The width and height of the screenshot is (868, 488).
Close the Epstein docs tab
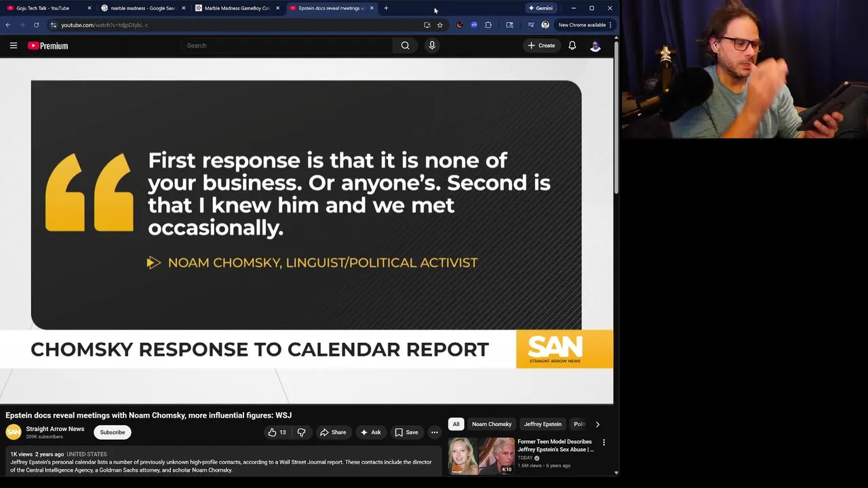372,8
